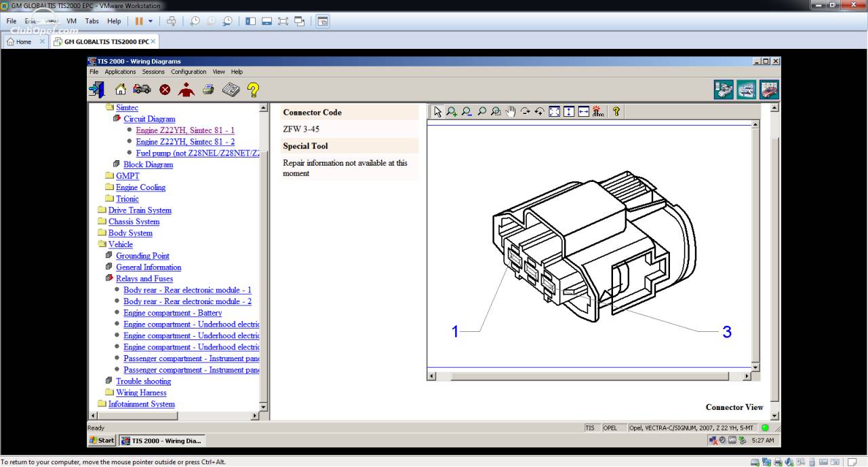
Task: Collapse the Relays and Fuses node
Action: coord(110,278)
